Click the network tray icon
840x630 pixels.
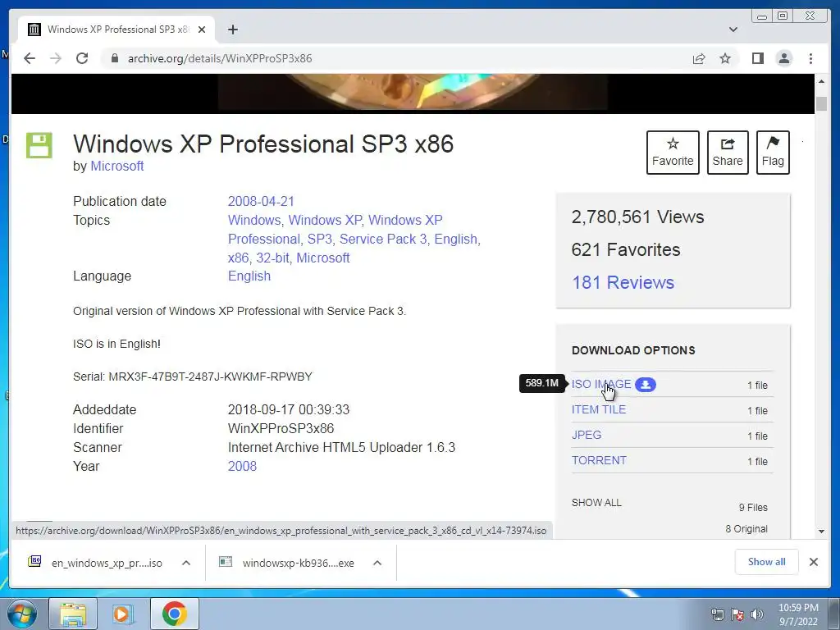click(x=718, y=614)
